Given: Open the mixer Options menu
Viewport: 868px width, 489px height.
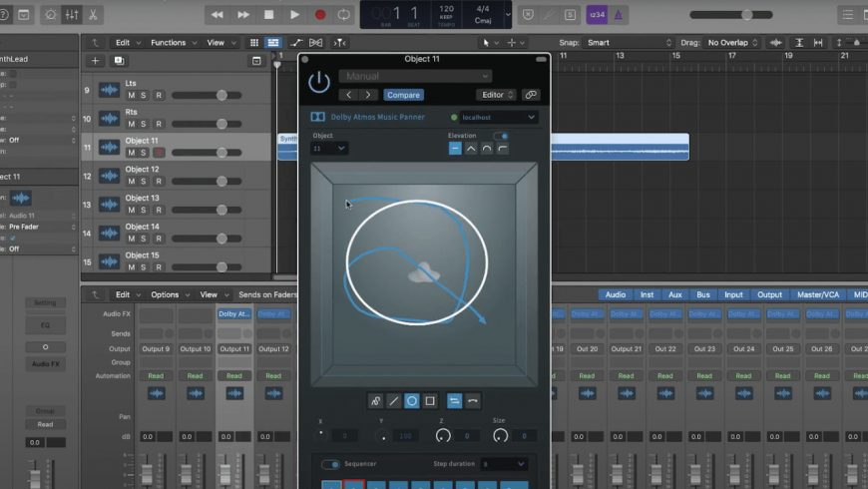Looking at the screenshot, I should click(x=170, y=294).
